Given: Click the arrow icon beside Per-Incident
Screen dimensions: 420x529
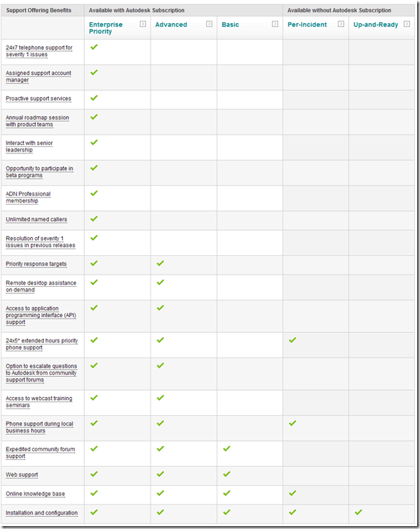Looking at the screenshot, I should [341, 24].
